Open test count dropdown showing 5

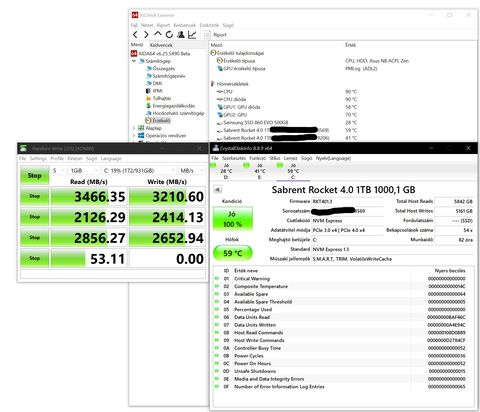point(58,170)
